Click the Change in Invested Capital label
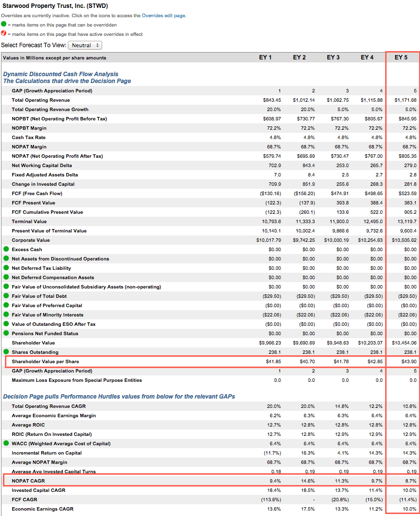Screen dimensions: 420x516 pos(43,184)
